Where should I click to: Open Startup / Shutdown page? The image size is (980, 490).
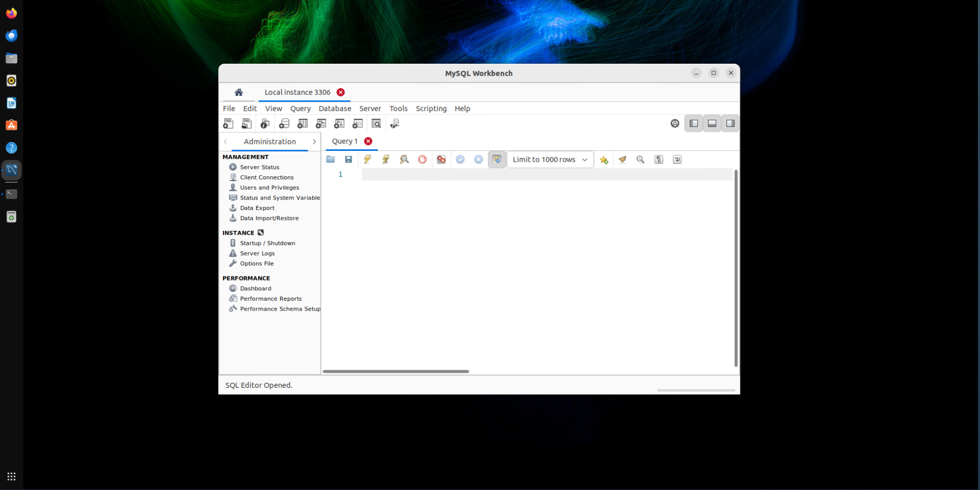click(268, 243)
